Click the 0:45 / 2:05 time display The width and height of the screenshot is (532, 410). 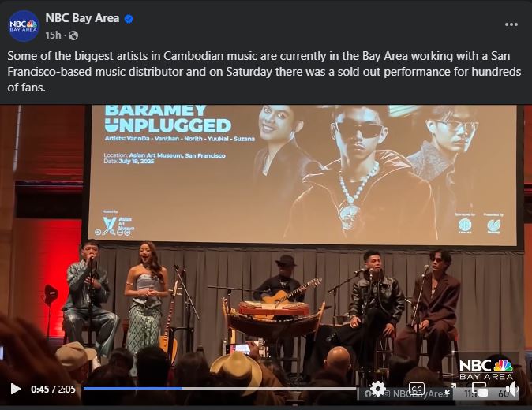(53, 389)
